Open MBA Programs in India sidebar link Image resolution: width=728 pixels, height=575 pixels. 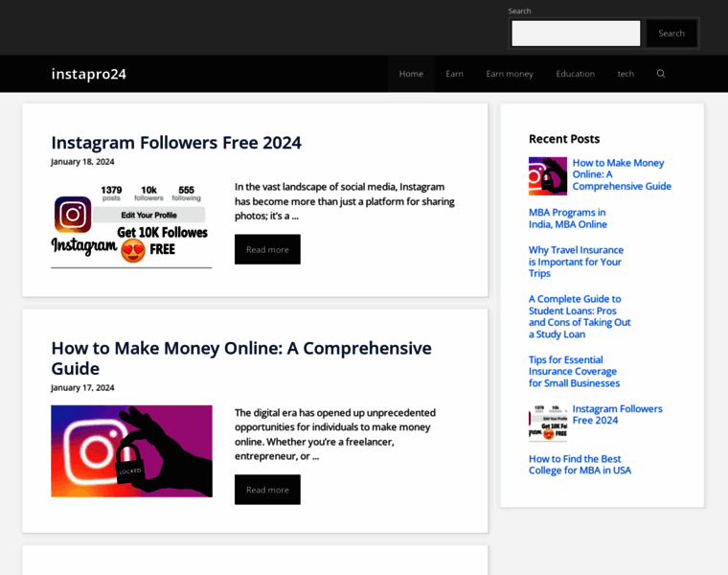click(x=568, y=218)
